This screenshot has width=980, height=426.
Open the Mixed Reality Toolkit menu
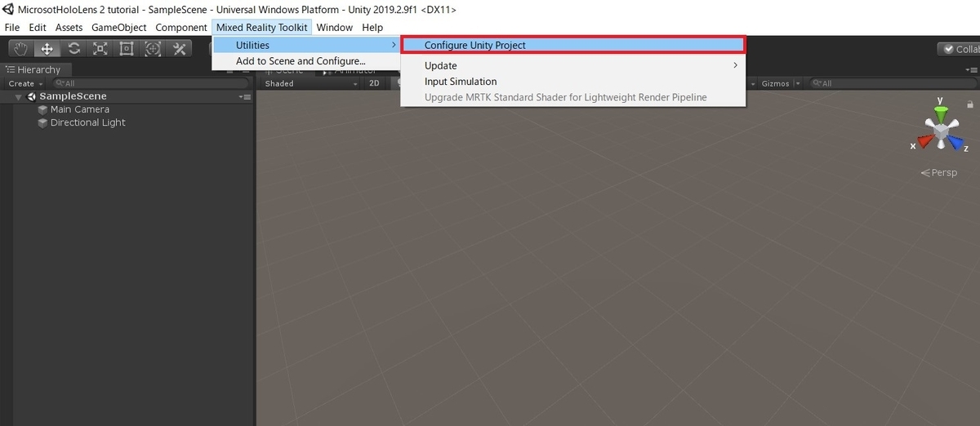262,27
